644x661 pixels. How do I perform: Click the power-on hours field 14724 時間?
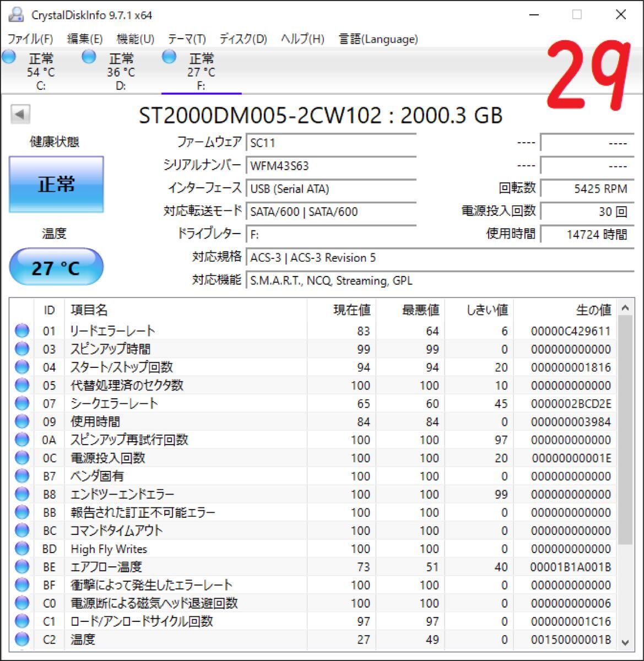587,235
